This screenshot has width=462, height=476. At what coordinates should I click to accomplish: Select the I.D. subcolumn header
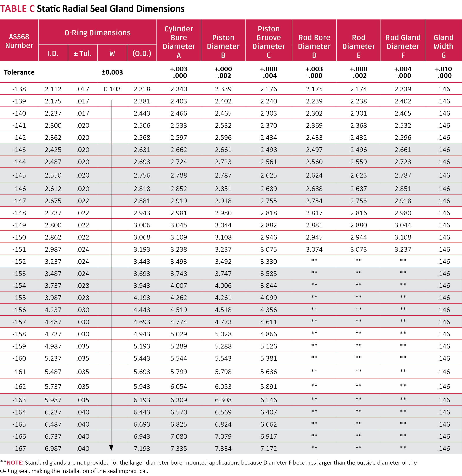click(x=53, y=53)
